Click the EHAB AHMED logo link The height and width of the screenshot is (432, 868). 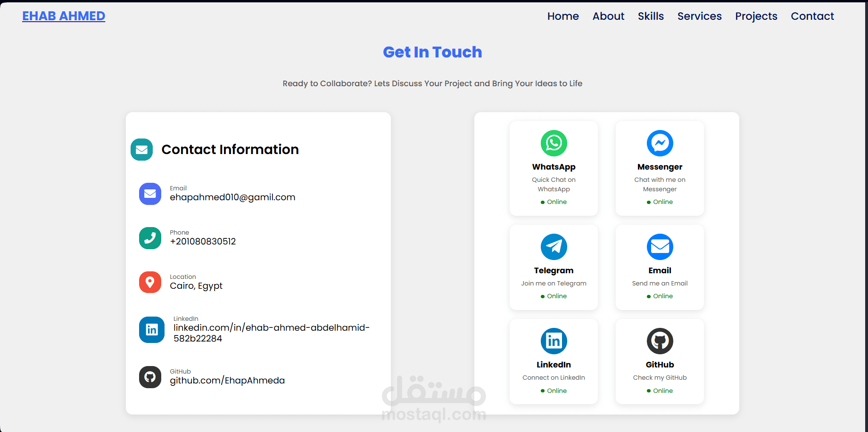pyautogui.click(x=64, y=16)
